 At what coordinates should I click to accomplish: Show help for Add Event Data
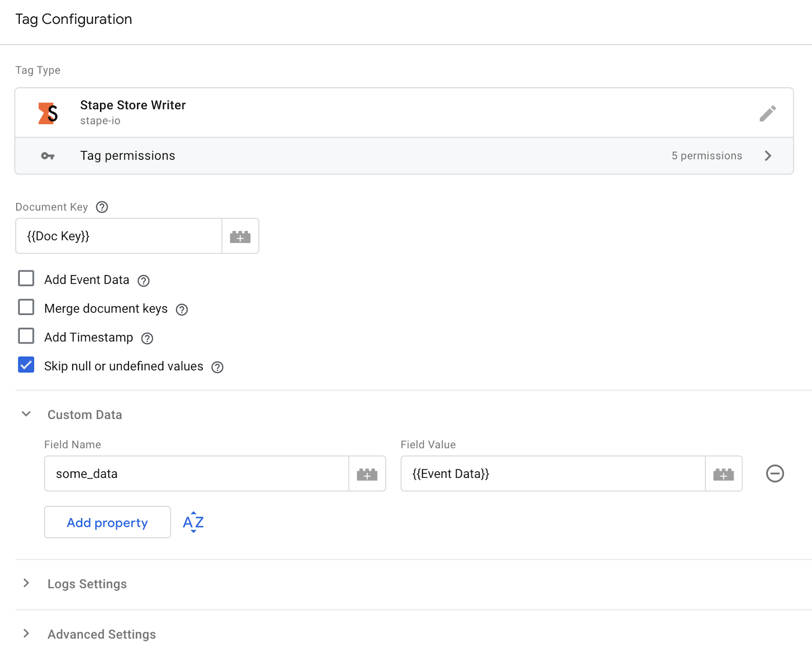[x=144, y=281]
